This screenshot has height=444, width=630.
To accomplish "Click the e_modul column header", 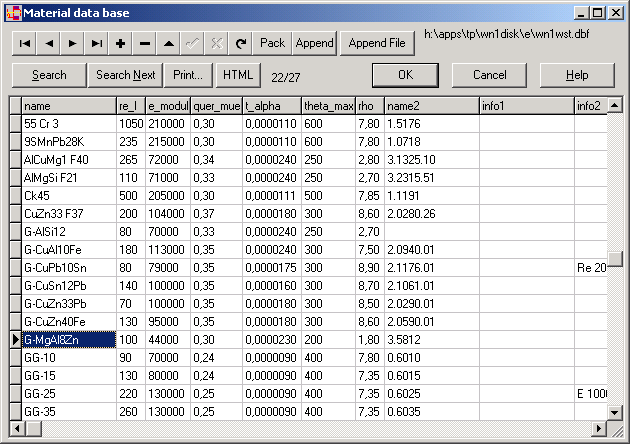I will (168, 106).
